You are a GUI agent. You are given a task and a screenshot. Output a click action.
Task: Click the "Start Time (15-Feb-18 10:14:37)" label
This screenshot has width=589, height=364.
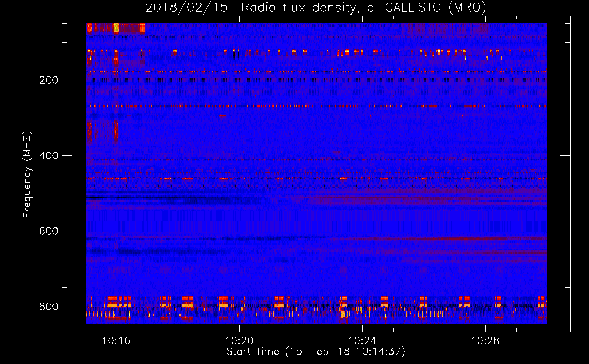click(316, 352)
